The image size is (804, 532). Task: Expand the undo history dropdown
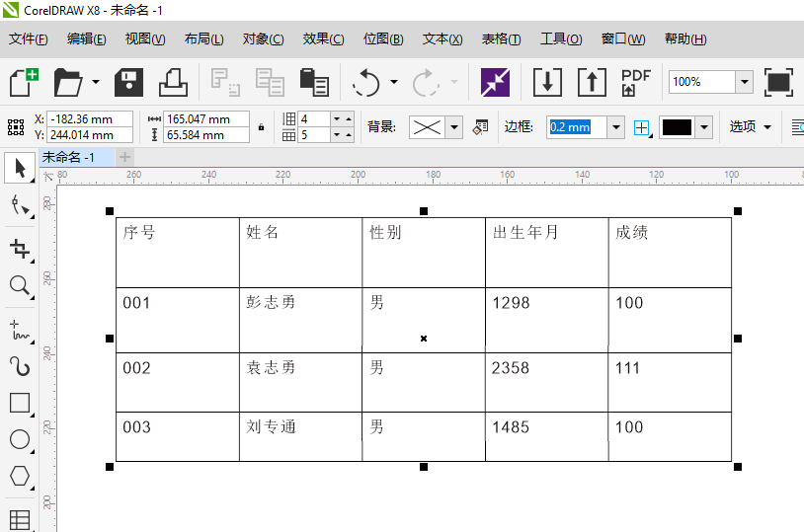[393, 82]
